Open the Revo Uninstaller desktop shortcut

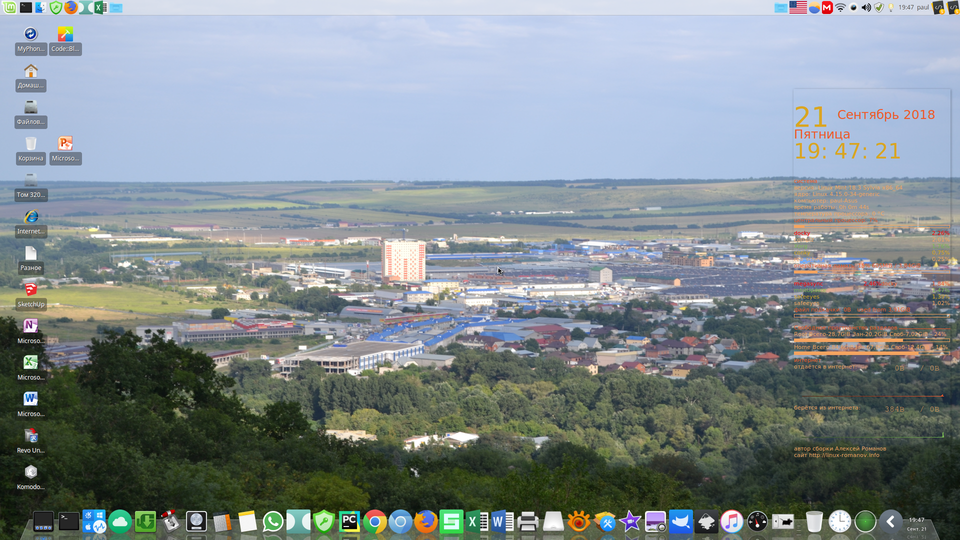(x=31, y=436)
